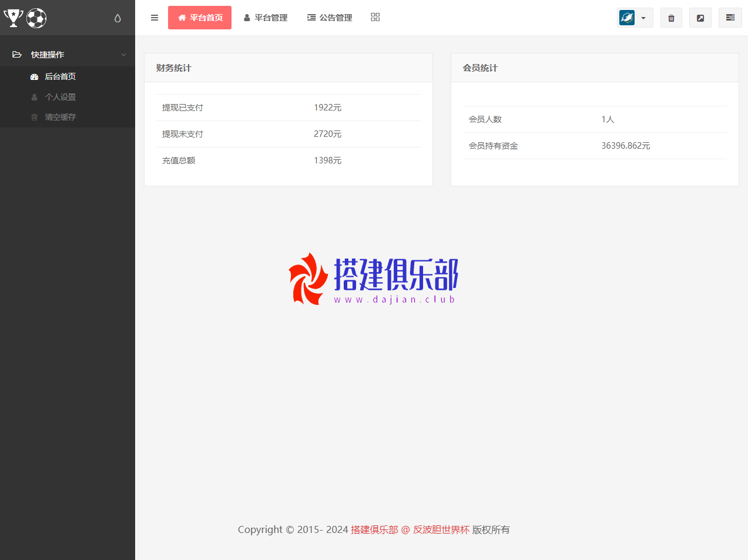Click the water drop theme icon

(118, 18)
